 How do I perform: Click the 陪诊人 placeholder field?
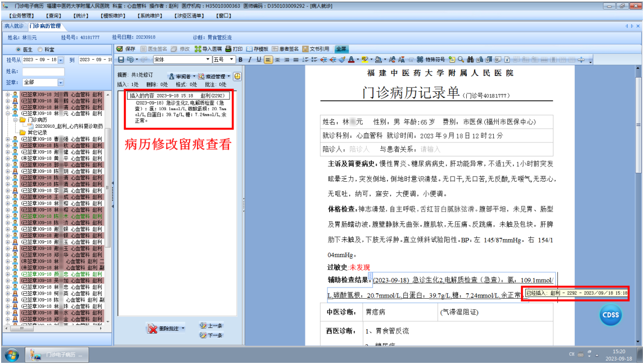[x=359, y=149]
